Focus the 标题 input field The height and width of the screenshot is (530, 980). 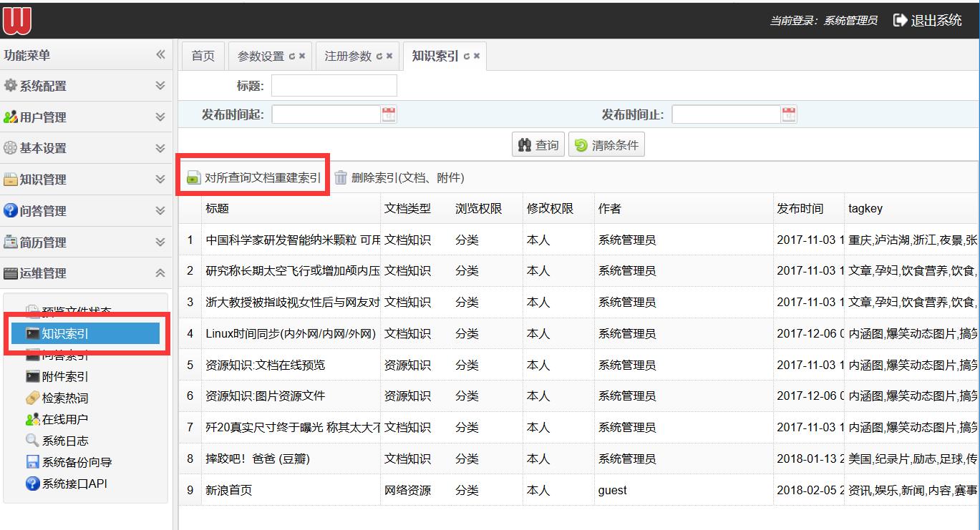coord(334,86)
